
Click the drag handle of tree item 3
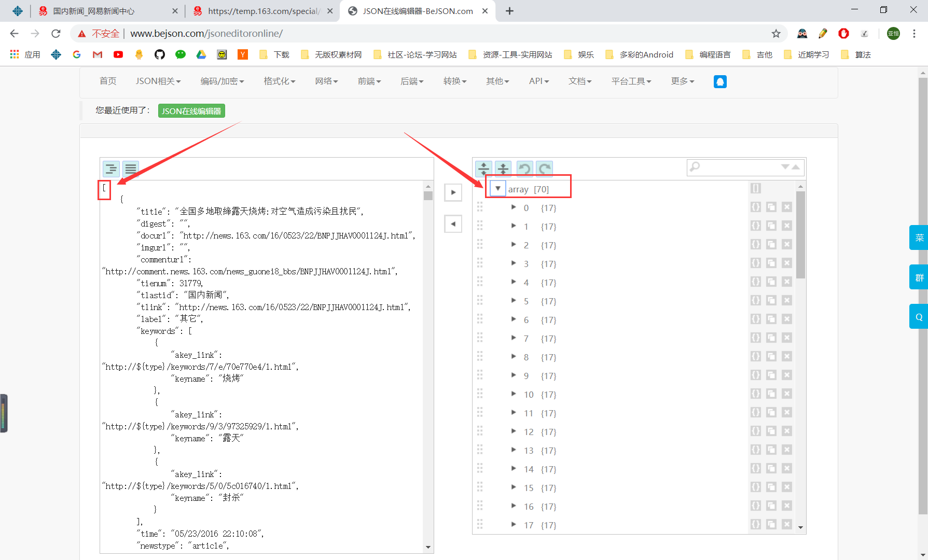point(480,263)
